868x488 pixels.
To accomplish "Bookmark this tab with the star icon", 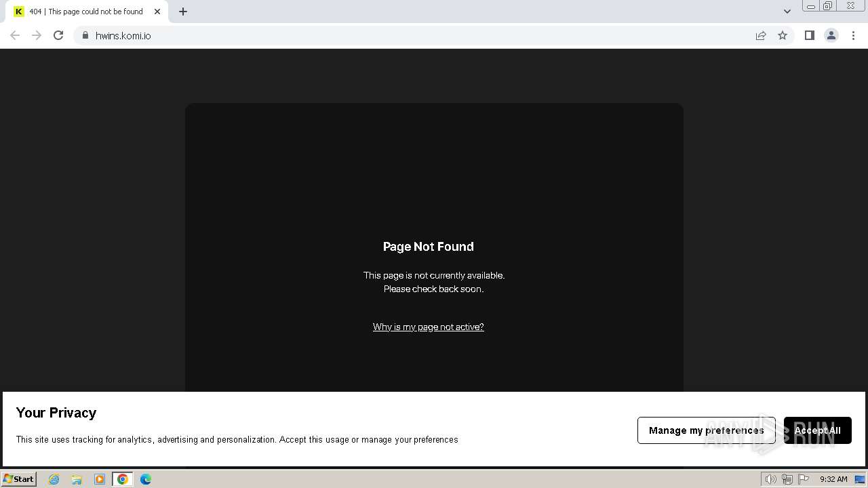I will tap(783, 35).
